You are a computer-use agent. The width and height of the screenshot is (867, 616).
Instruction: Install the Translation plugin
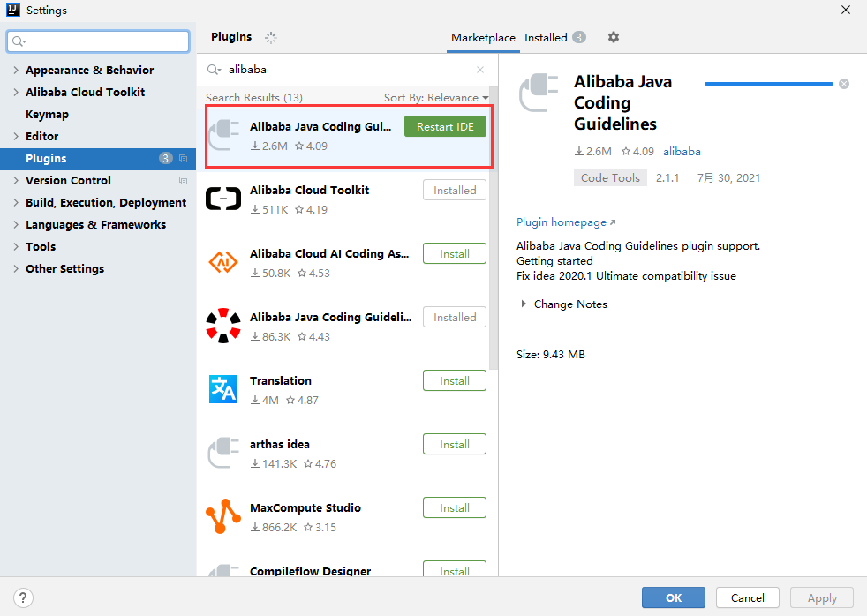(455, 380)
